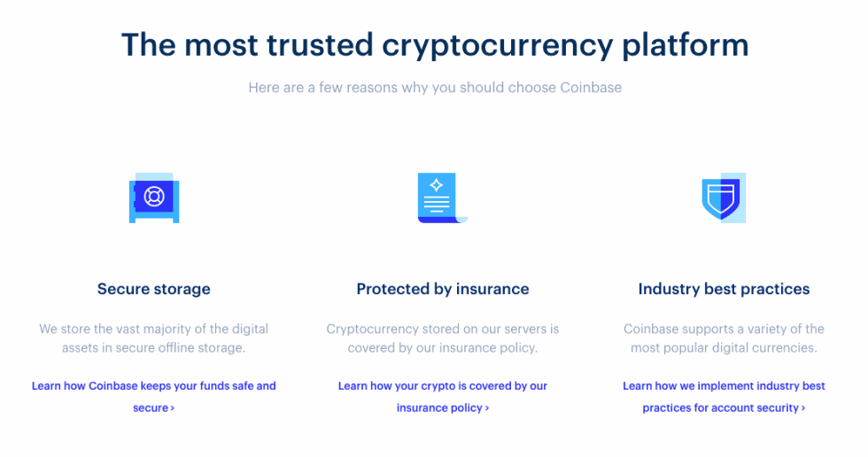Image resolution: width=868 pixels, height=457 pixels.
Task: Click the description about cryptocurrency stored on servers
Action: [443, 338]
